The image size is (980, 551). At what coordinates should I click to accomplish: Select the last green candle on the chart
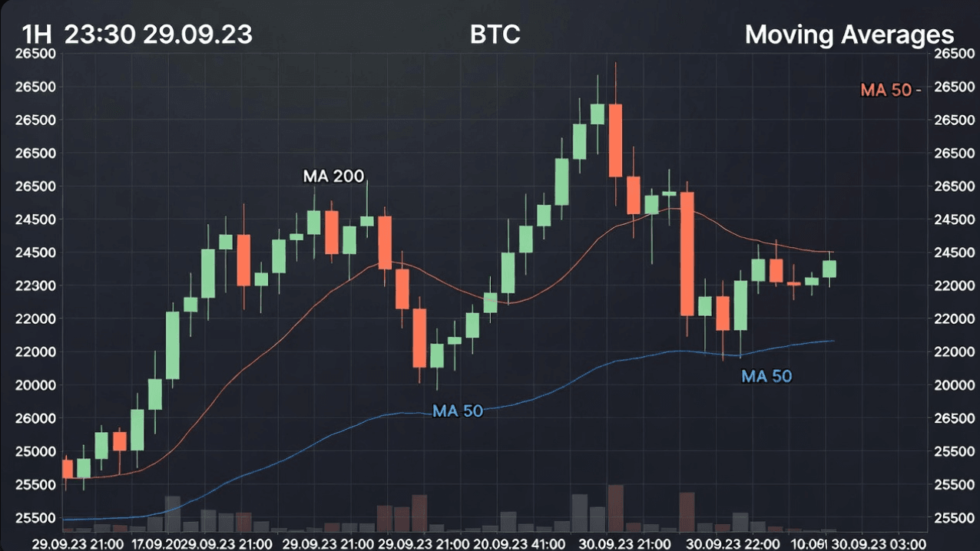829,269
